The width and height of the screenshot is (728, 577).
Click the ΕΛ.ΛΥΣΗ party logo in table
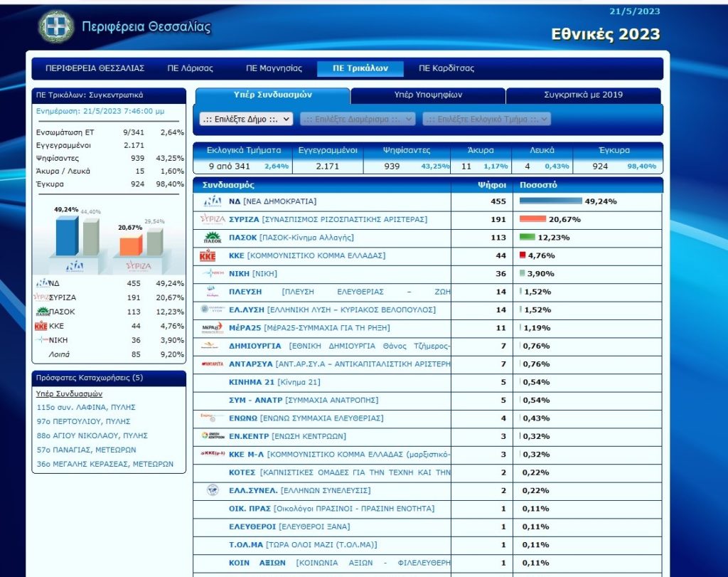point(213,309)
